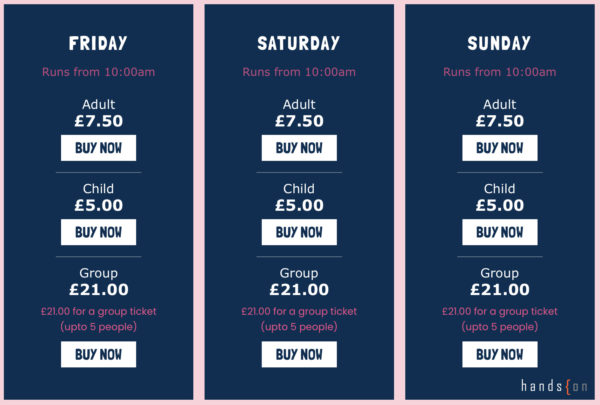600x405 pixels.
Task: Click Friday's group ticket description text
Action: [x=99, y=319]
